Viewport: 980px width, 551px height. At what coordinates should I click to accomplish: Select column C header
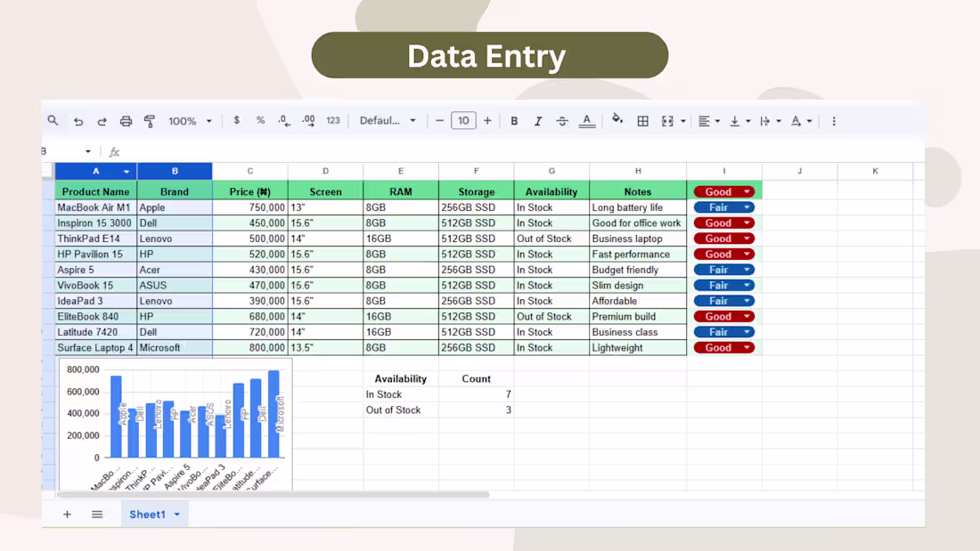[250, 171]
